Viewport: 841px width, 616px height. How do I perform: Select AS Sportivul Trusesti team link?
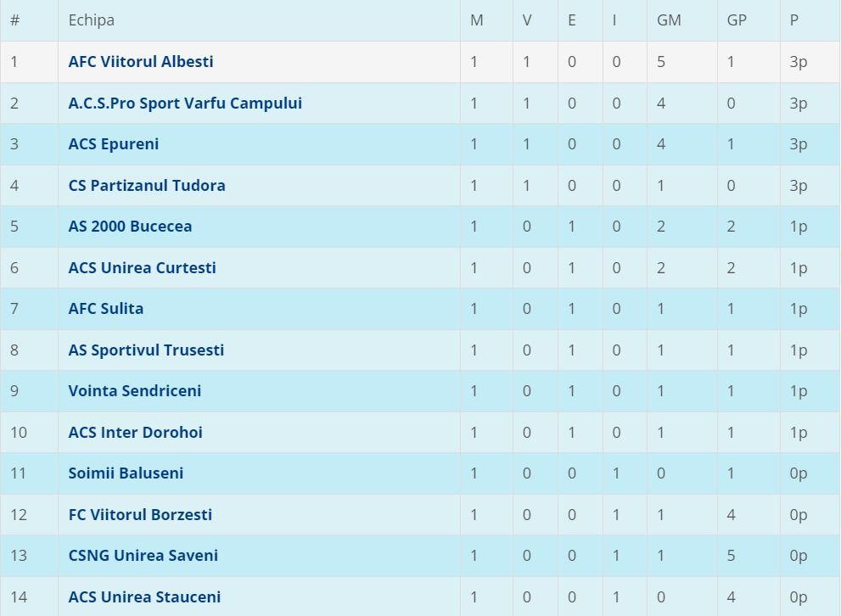coord(146,350)
